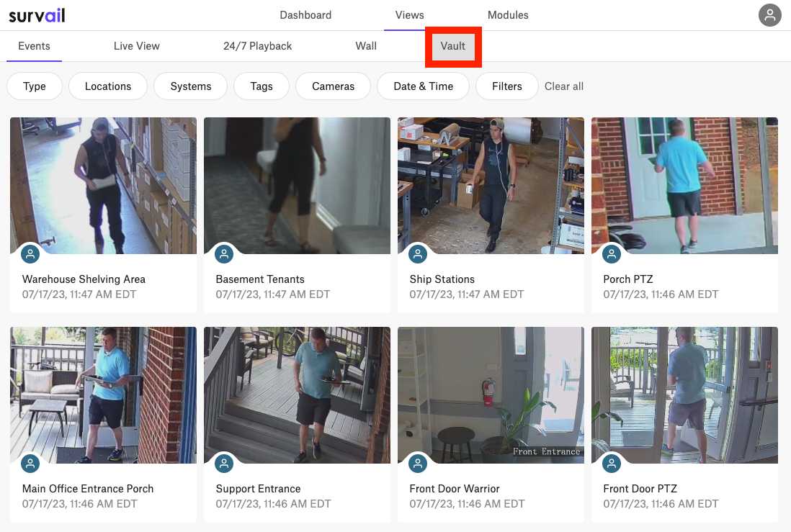Click the "Porch PTZ" title
The height and width of the screenshot is (532, 791).
(628, 279)
